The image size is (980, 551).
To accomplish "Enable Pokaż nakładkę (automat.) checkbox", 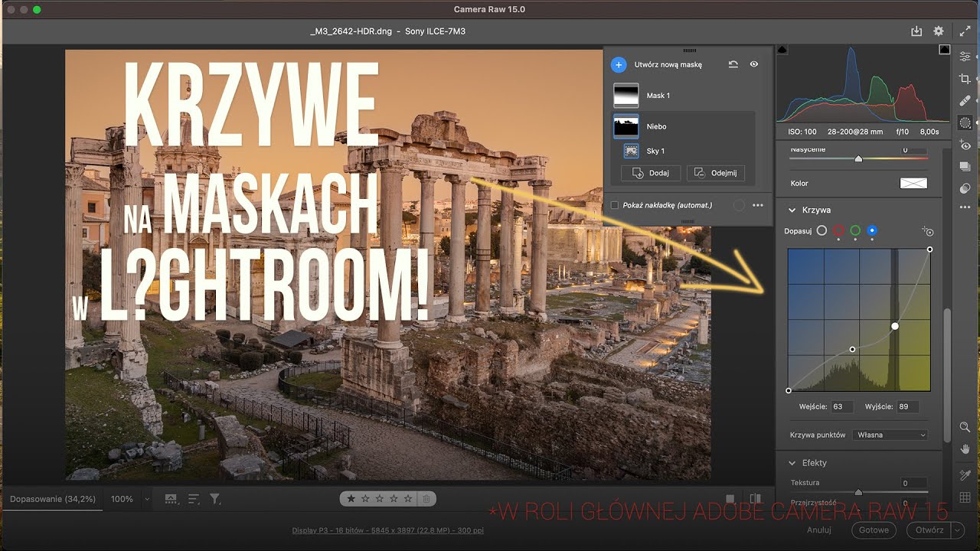I will [615, 205].
